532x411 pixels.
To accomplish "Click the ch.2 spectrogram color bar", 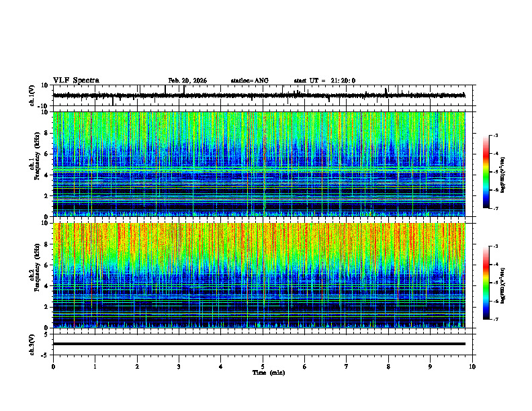I will tap(486, 283).
